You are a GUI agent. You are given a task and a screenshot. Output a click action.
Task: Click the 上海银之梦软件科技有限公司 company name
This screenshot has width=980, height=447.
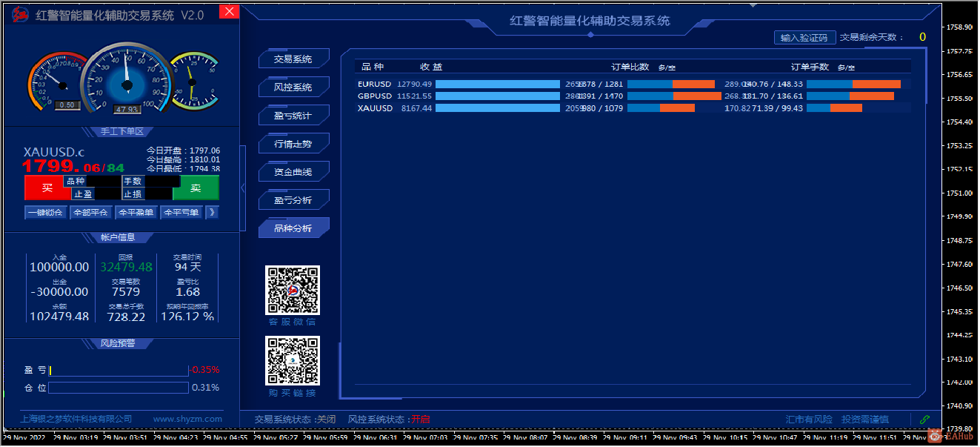point(76,419)
